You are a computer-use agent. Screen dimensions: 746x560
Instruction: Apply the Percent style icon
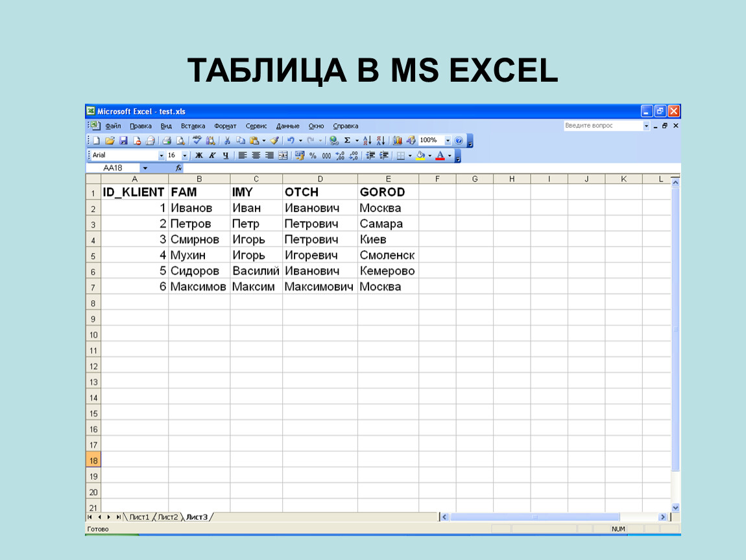tap(313, 156)
